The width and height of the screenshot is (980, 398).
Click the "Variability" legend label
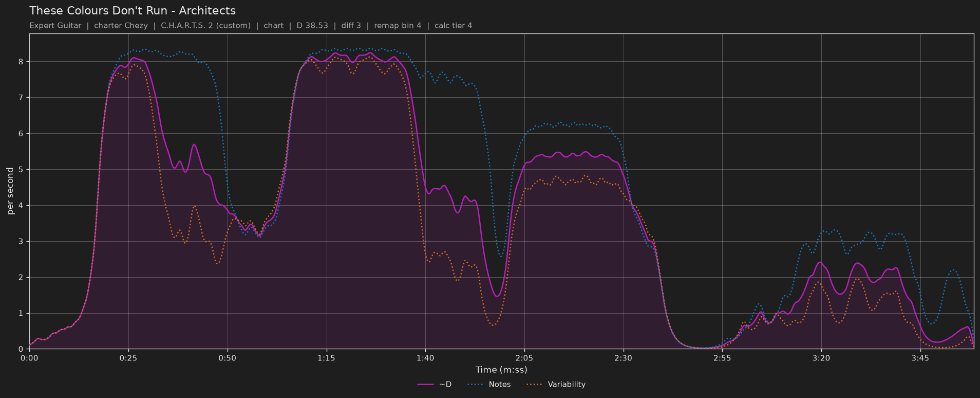coord(567,385)
